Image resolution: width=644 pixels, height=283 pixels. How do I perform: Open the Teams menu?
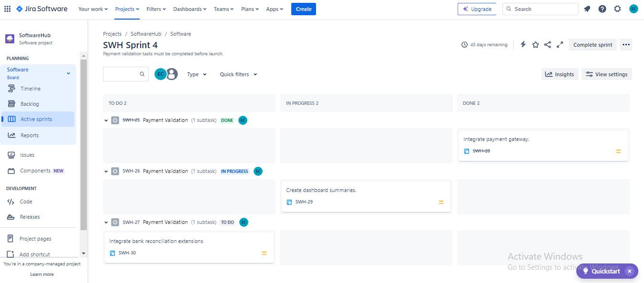click(x=224, y=9)
